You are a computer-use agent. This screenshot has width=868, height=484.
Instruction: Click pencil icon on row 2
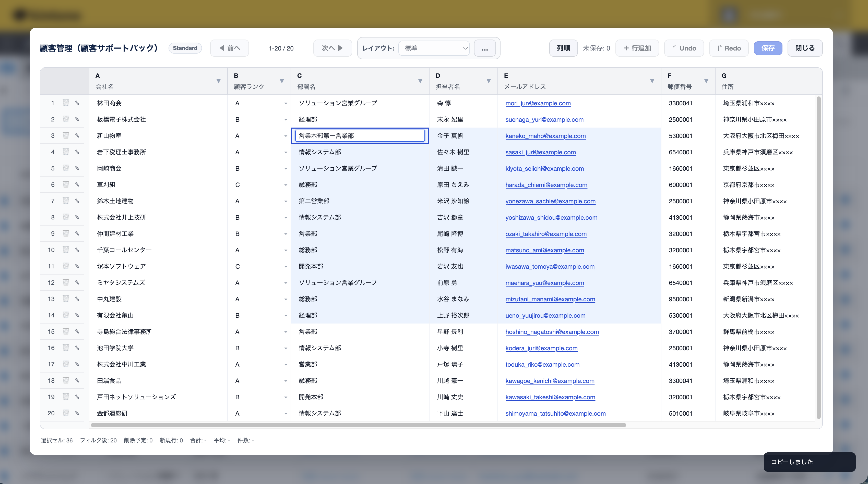[77, 119]
